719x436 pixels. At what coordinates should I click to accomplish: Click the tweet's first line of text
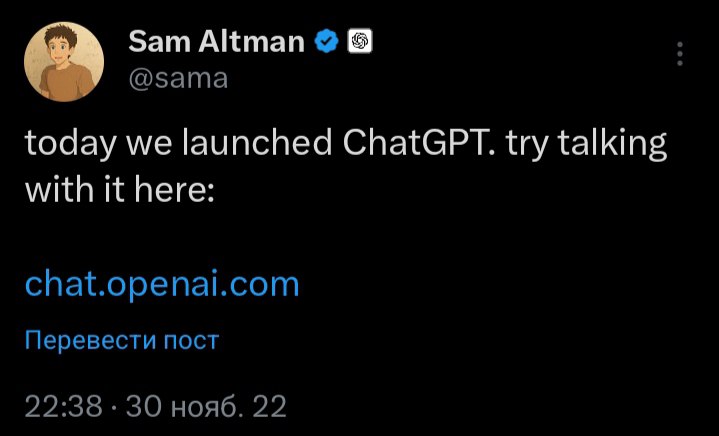coord(345,144)
